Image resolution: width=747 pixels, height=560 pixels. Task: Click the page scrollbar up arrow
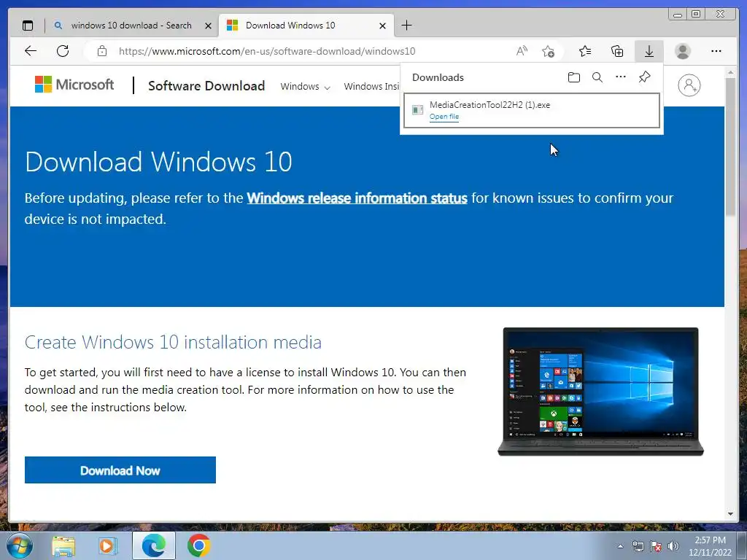(x=730, y=73)
